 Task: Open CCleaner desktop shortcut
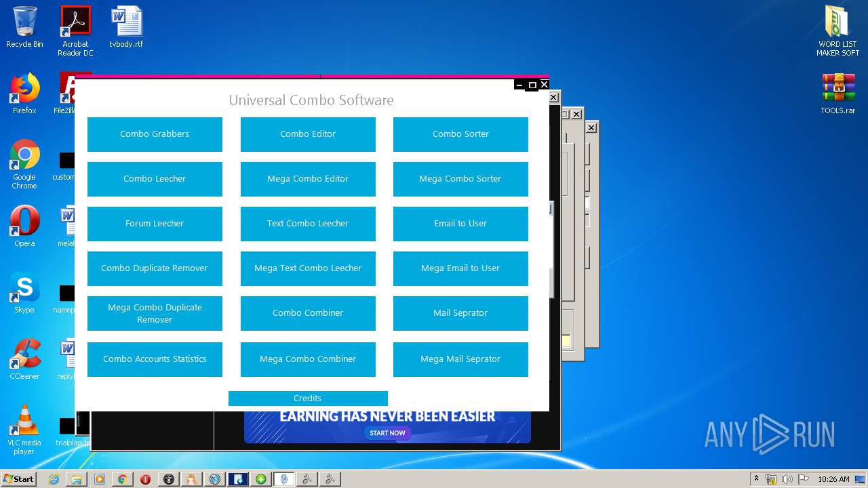coord(24,359)
